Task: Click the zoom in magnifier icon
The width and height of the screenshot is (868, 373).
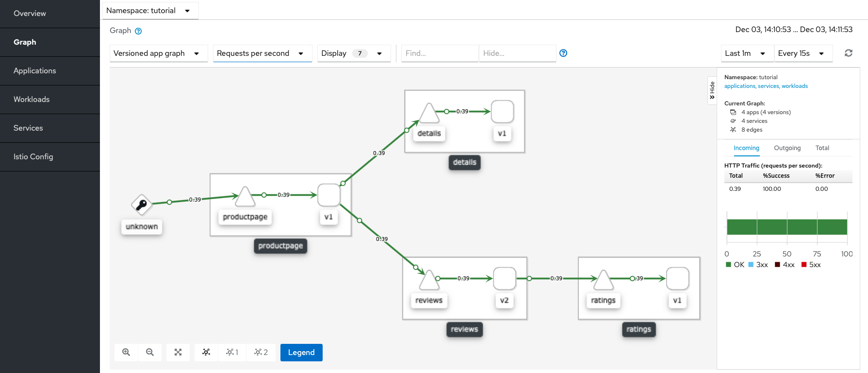Action: 126,353
